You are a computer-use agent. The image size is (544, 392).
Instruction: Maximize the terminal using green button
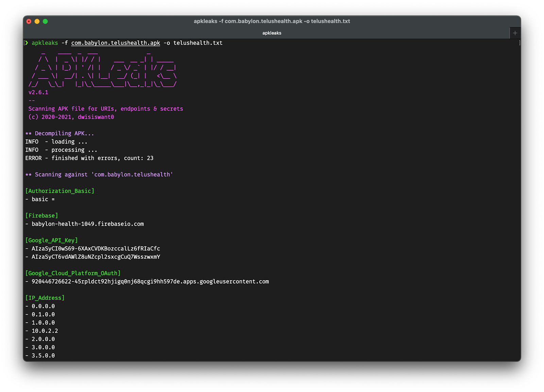45,21
